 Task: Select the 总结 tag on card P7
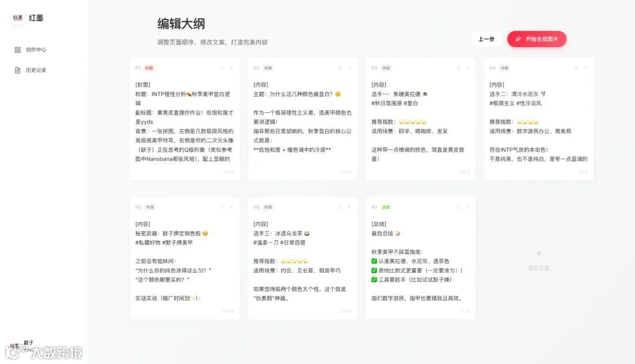[x=386, y=207]
